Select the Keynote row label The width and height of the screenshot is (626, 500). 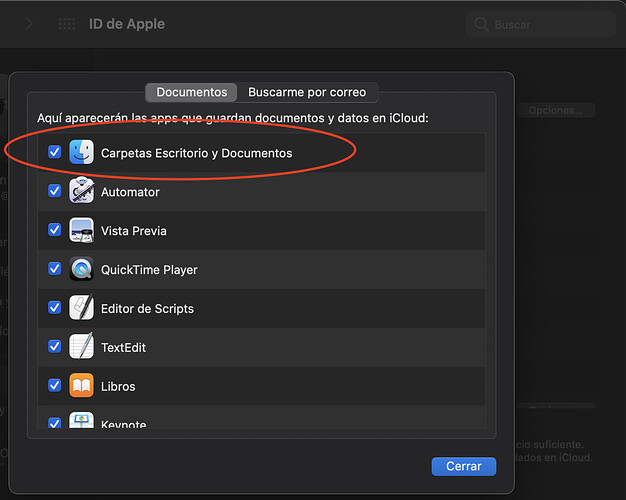click(x=123, y=424)
